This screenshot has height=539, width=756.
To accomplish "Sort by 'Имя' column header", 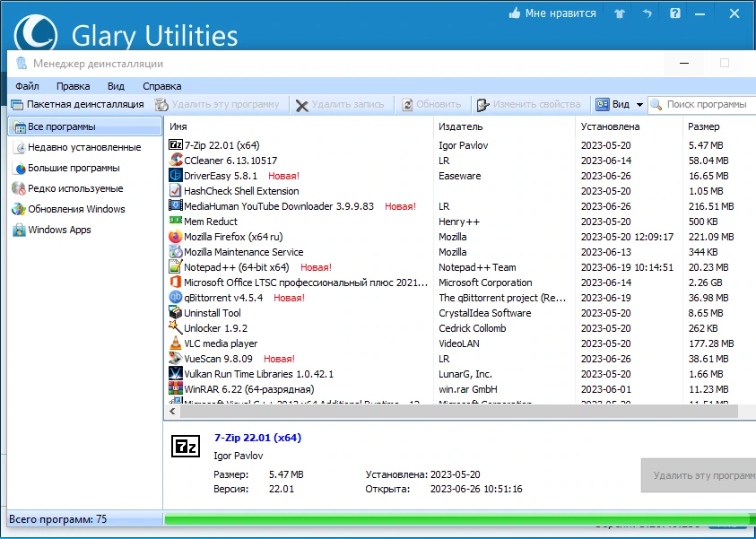I will 299,126.
